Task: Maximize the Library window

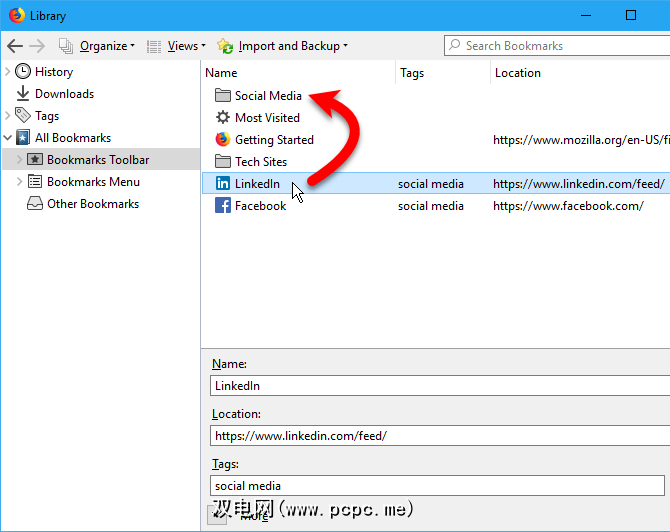Action: [631, 15]
